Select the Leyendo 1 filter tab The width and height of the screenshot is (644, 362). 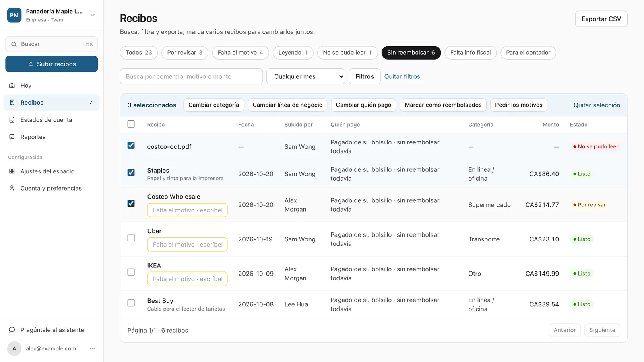[293, 53]
